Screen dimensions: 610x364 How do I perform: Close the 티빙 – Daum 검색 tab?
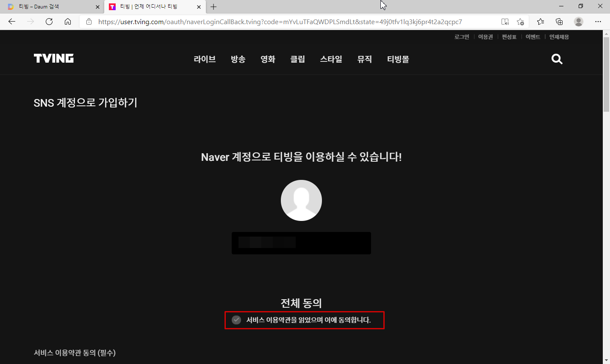97,7
